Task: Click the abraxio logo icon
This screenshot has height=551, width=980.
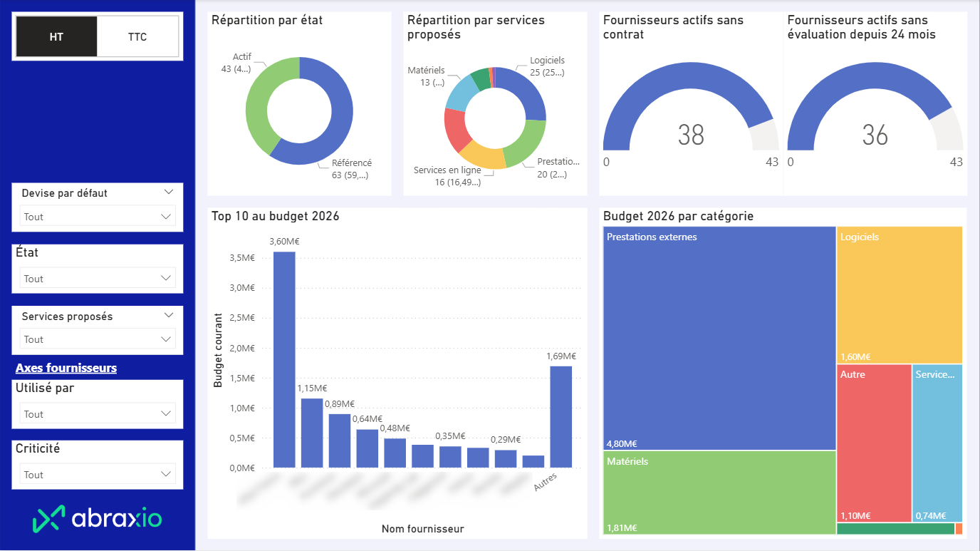Action: 48,518
